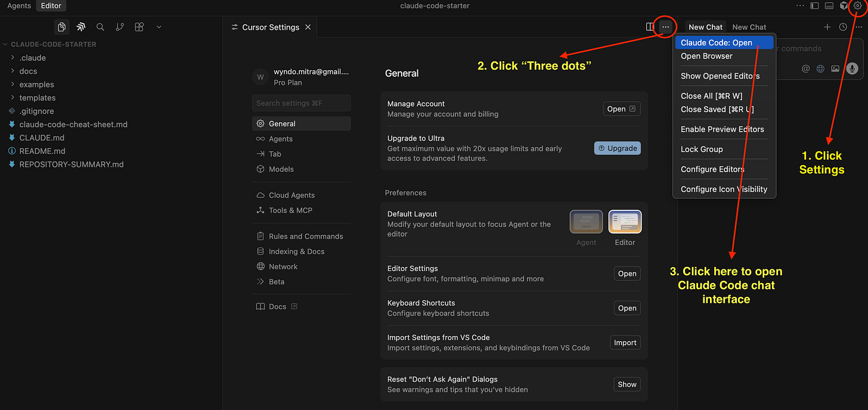The height and width of the screenshot is (410, 868).
Task: Start dictation with the microphone icon
Action: (x=852, y=69)
